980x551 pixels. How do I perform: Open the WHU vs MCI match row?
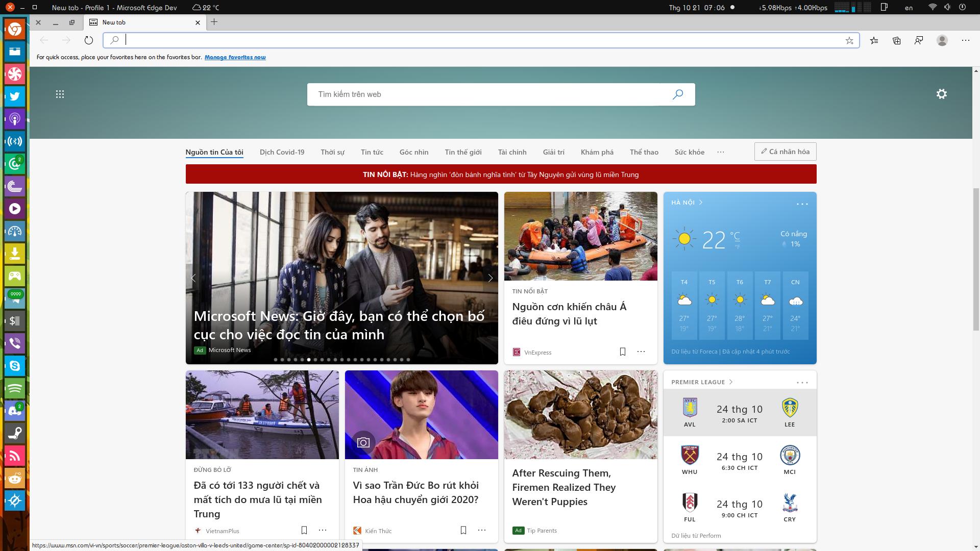pos(740,460)
